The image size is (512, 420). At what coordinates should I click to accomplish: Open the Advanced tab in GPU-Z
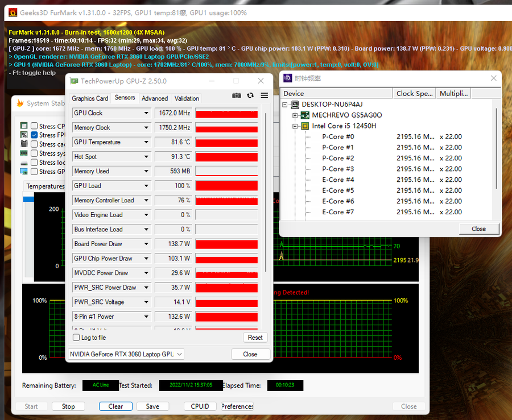point(155,98)
